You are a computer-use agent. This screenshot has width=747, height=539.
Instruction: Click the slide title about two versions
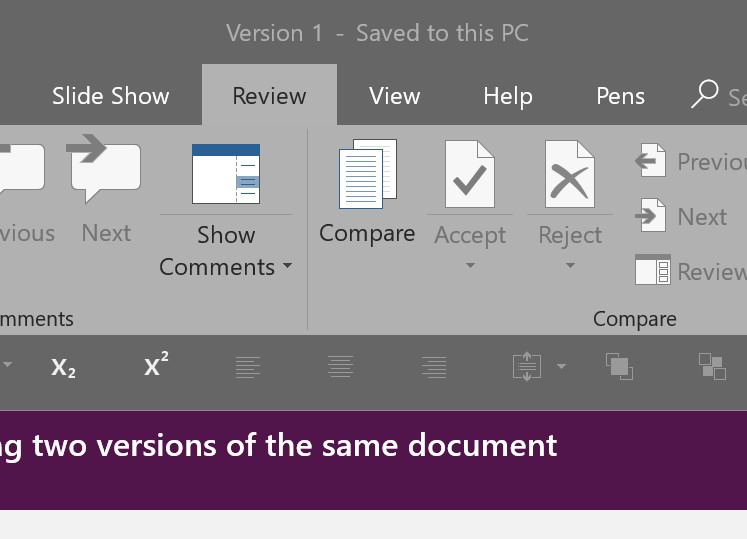click(280, 445)
